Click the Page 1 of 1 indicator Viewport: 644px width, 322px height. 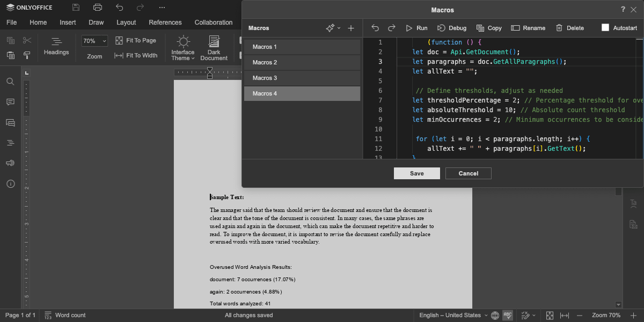[20, 315]
